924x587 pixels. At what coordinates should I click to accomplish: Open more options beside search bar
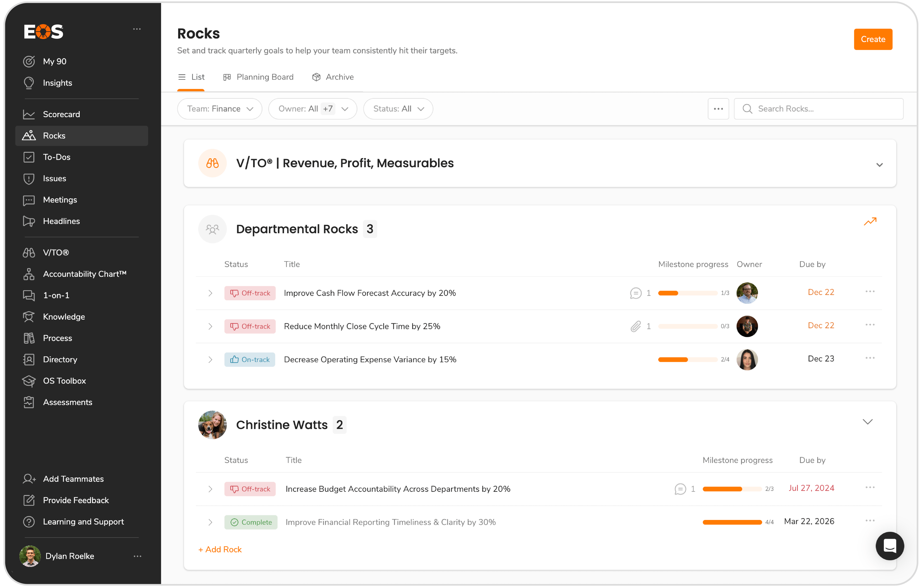(718, 109)
